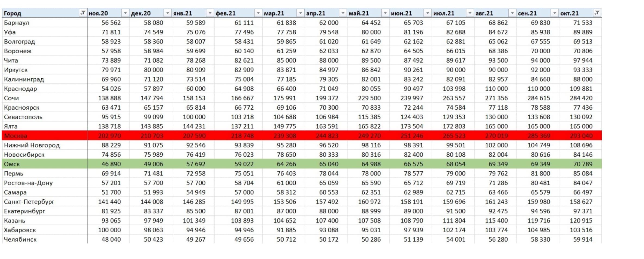Open the Город column filter dropdown

(x=83, y=13)
